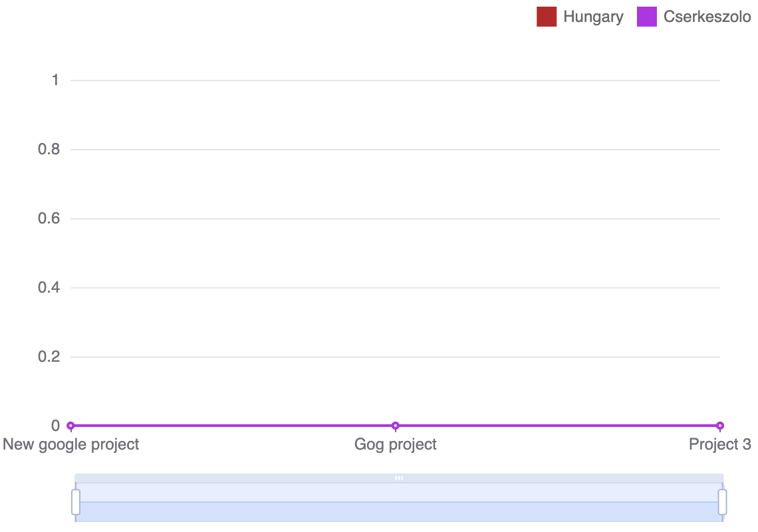Click the y-axis label 0.2
The height and width of the screenshot is (532, 758).
point(49,357)
